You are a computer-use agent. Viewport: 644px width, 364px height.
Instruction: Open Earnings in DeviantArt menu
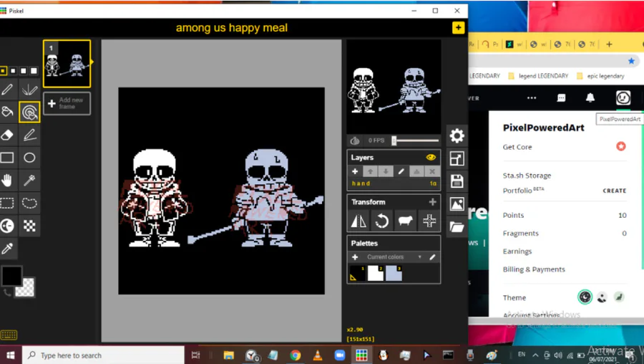point(517,252)
